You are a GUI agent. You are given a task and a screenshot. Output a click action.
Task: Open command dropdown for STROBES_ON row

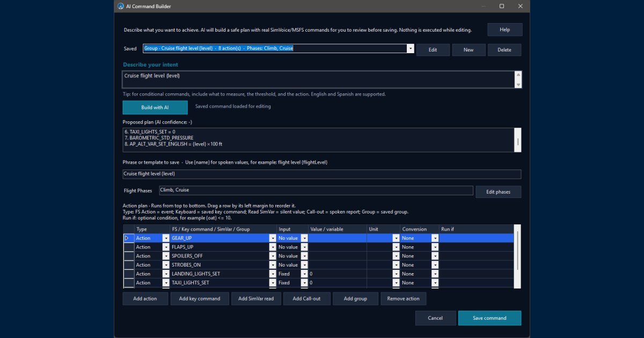coord(273,265)
